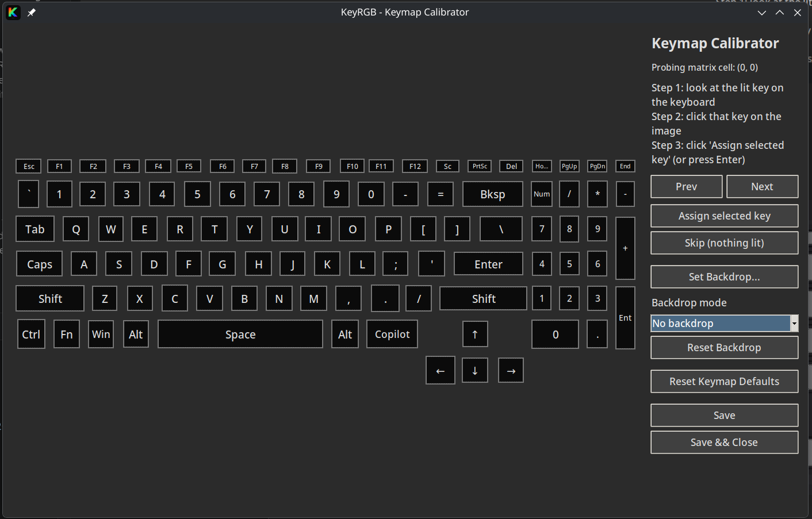This screenshot has height=519, width=812.
Task: Click the Reset Backdrop button
Action: [725, 348]
